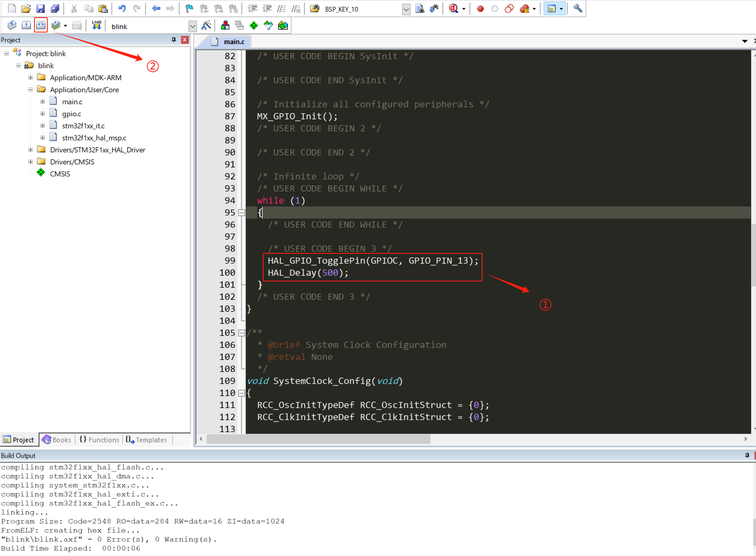The height and width of the screenshot is (556, 756).
Task: Switch to the Templates tab
Action: click(x=146, y=440)
